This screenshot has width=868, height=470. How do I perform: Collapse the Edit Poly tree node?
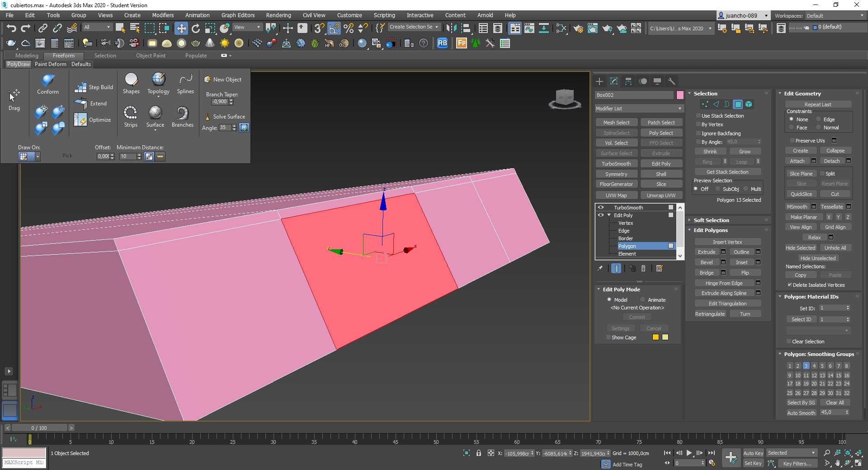pos(609,215)
